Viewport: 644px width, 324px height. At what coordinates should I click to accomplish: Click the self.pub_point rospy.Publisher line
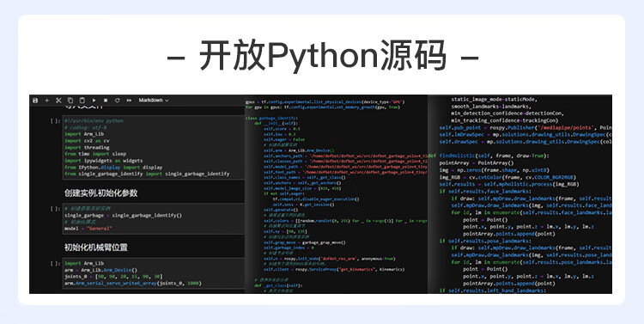526,127
